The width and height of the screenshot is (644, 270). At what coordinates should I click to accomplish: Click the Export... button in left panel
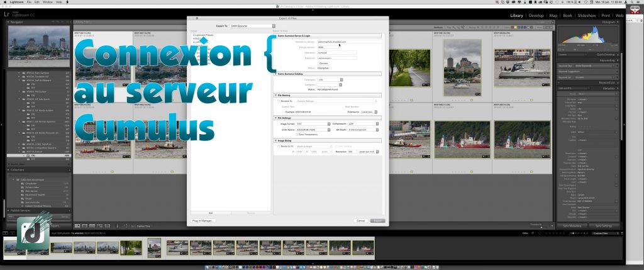55,225
